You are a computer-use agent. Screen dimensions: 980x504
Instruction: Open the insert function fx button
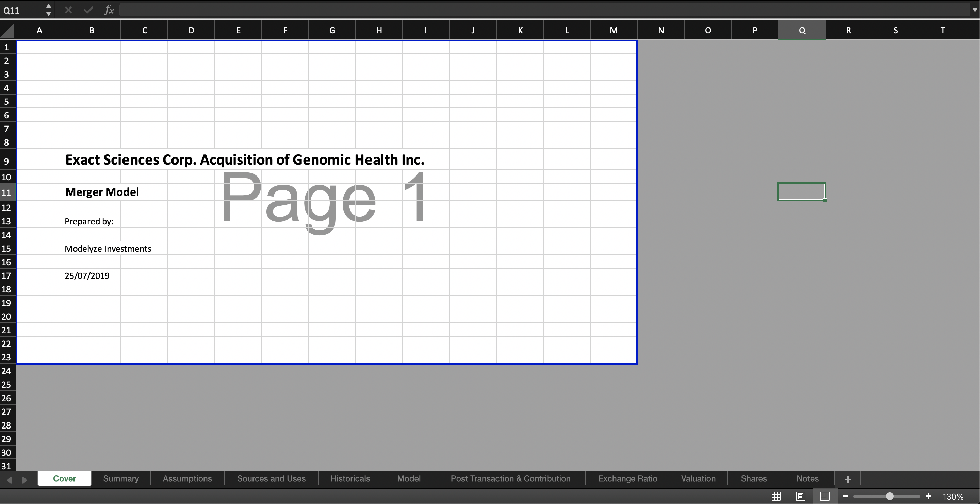click(109, 10)
